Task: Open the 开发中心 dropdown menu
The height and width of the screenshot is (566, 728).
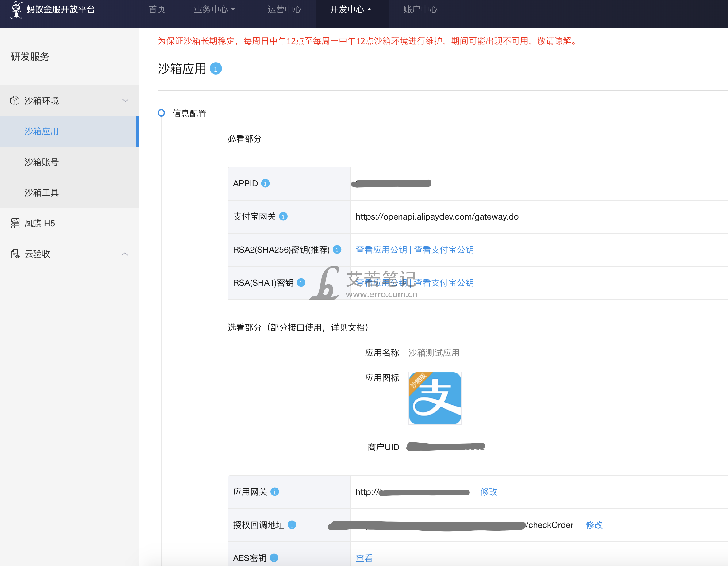Action: [351, 9]
